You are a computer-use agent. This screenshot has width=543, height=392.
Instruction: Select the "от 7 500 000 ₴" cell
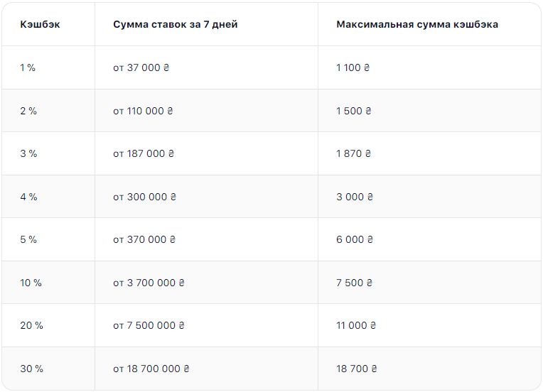pos(149,325)
